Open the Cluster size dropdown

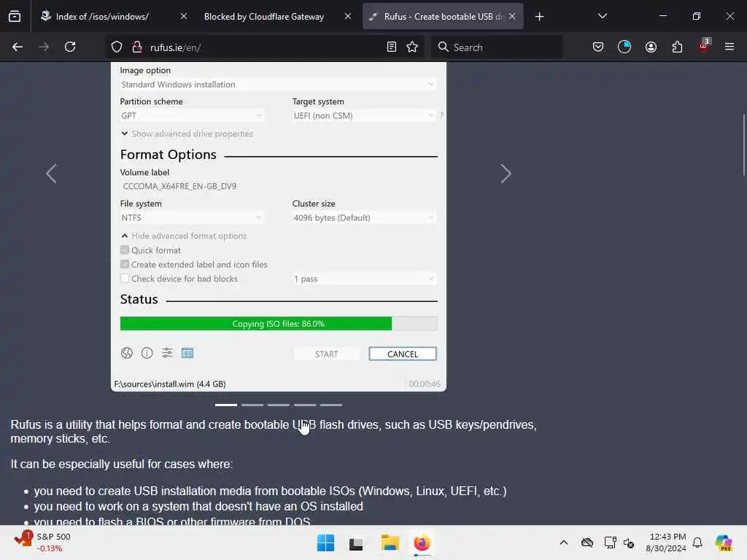tap(363, 217)
